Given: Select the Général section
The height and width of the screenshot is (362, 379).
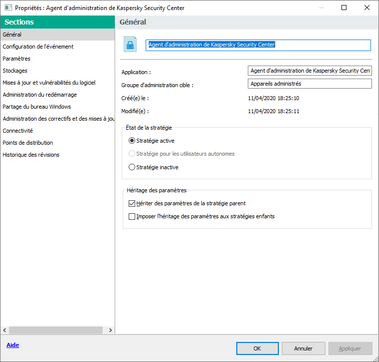Looking at the screenshot, I should (x=57, y=35).
